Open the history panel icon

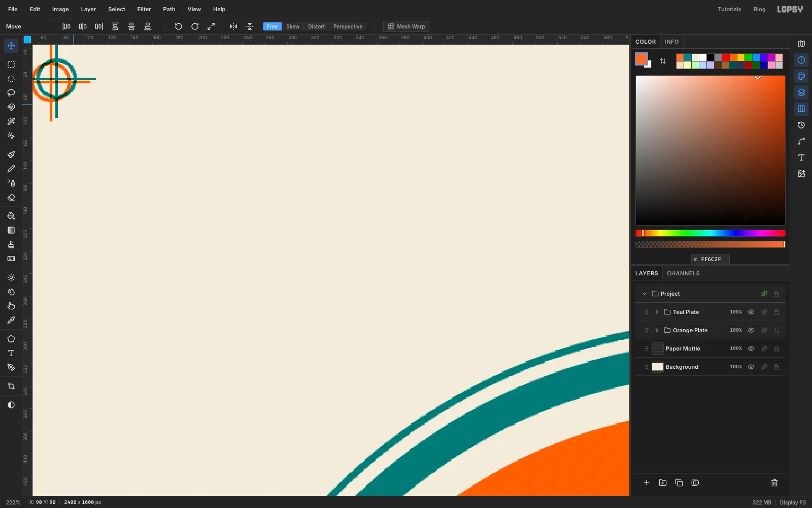coord(801,125)
